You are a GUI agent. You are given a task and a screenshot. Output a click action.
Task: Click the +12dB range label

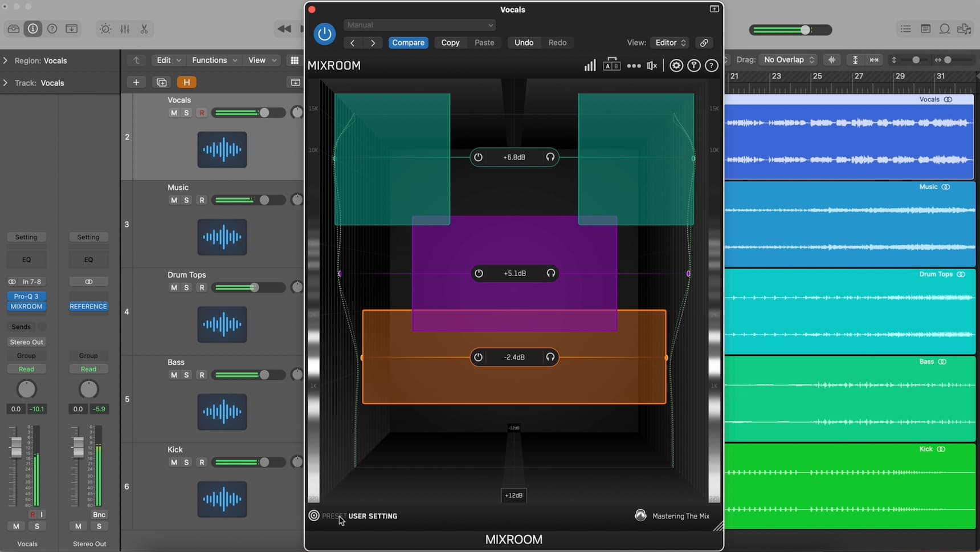pyautogui.click(x=513, y=496)
